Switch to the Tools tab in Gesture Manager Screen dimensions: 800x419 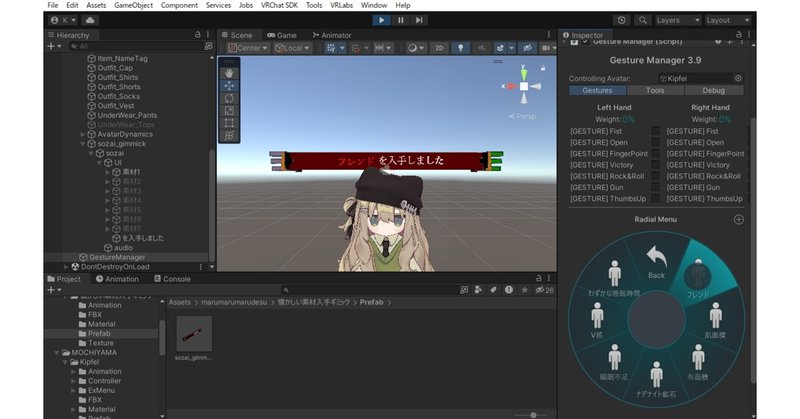point(655,90)
